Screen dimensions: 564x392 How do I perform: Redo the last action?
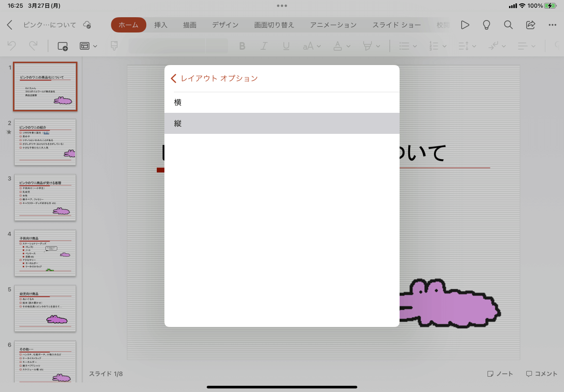33,46
